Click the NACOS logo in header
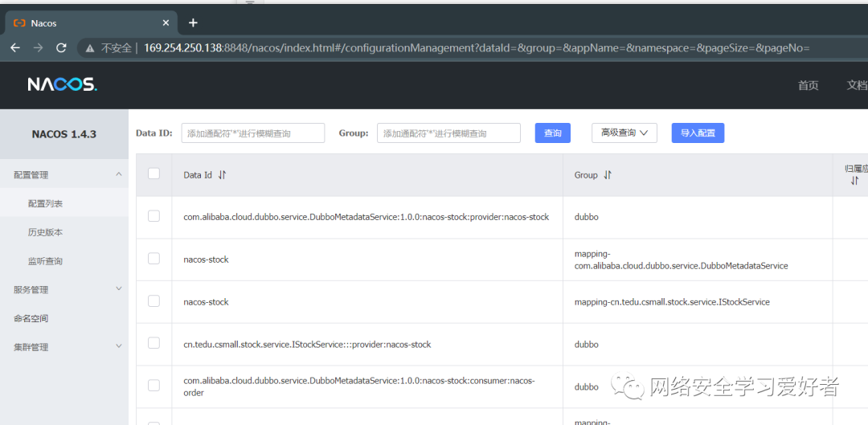 pyautogui.click(x=63, y=84)
